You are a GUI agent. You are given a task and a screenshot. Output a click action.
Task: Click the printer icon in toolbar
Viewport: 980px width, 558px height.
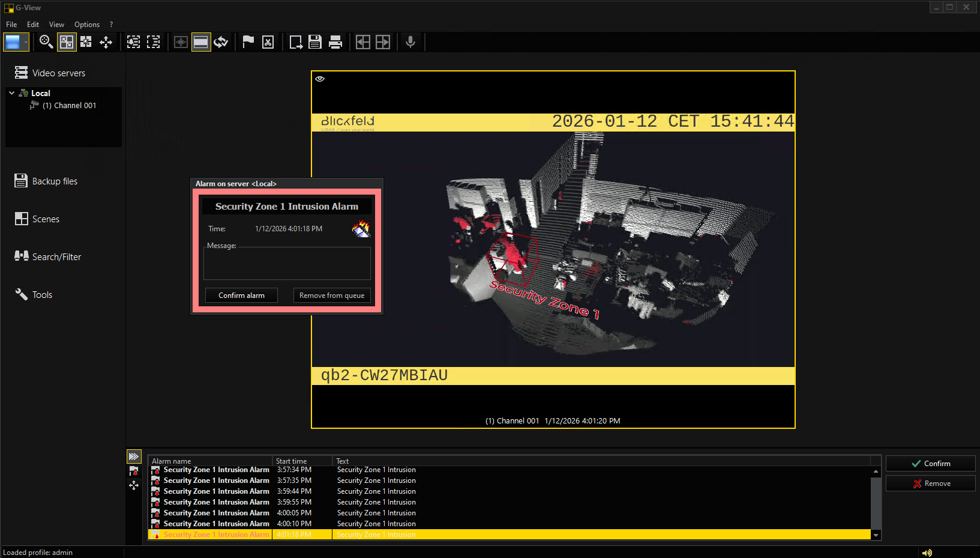pos(335,42)
